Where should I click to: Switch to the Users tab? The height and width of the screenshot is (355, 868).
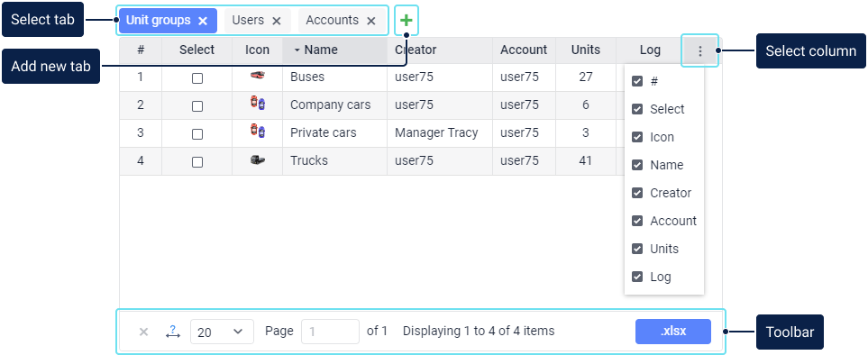point(248,21)
